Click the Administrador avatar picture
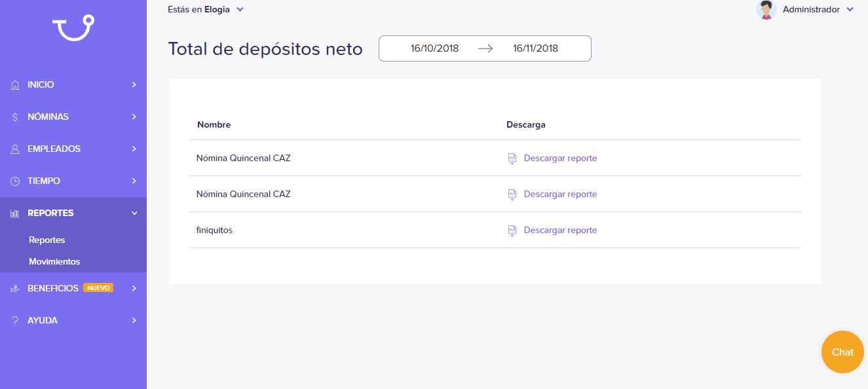Viewport: 868px width, 389px height. coord(766,10)
